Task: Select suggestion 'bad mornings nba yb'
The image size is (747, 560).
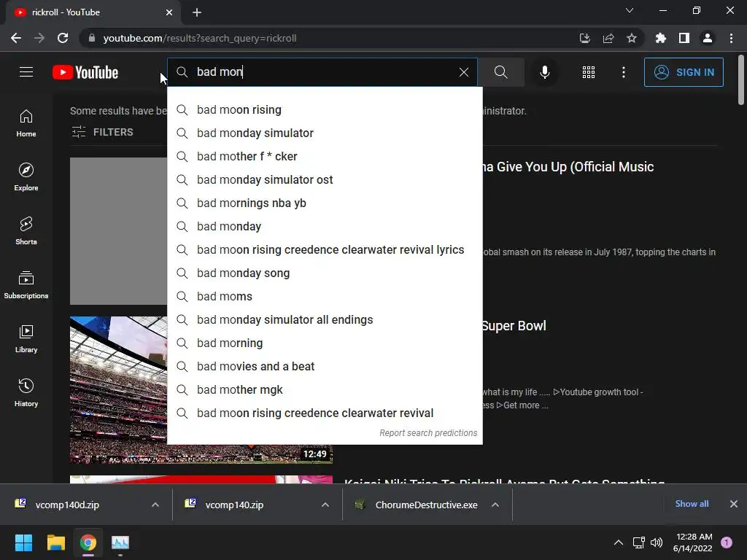Action: pos(325,203)
